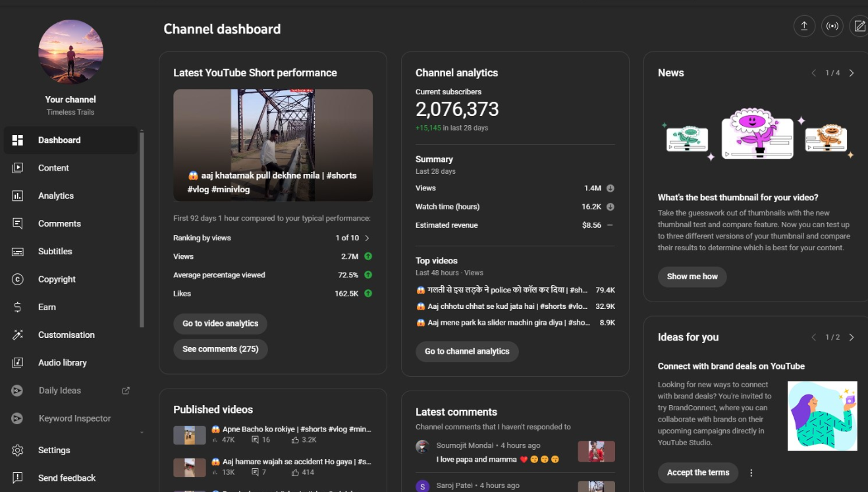Click the Copyright circle-C icon
This screenshot has width=868, height=492.
point(18,279)
